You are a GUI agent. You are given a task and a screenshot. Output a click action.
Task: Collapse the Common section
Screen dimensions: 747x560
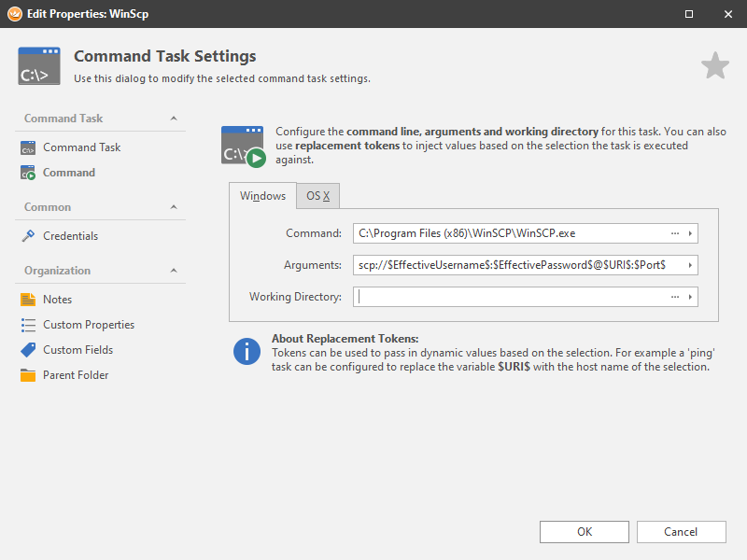click(x=174, y=207)
